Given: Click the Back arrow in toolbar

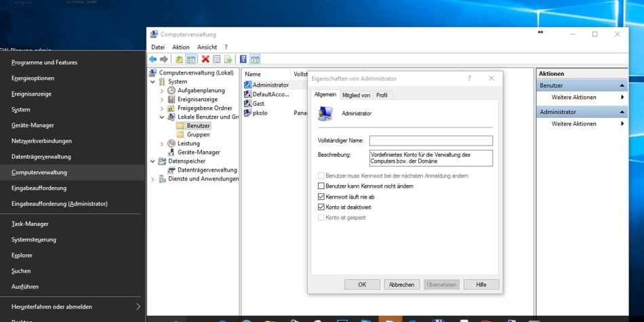Looking at the screenshot, I should point(153,60).
